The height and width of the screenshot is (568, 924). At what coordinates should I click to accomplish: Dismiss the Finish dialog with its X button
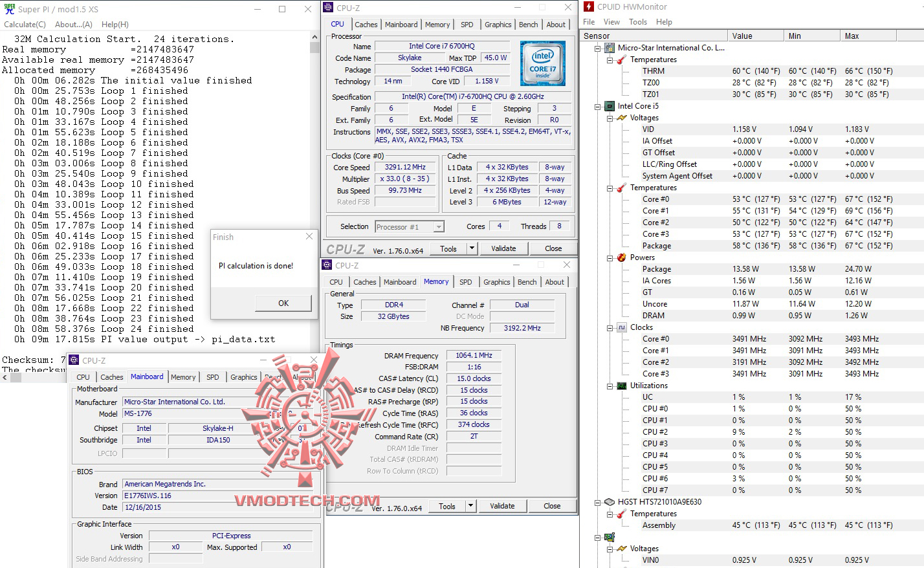pyautogui.click(x=309, y=237)
